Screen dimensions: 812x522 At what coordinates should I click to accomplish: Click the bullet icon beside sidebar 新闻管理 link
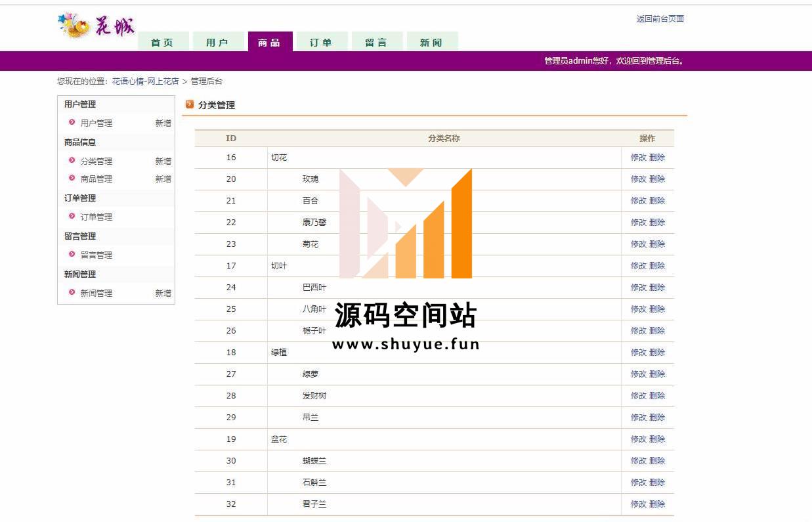point(72,292)
